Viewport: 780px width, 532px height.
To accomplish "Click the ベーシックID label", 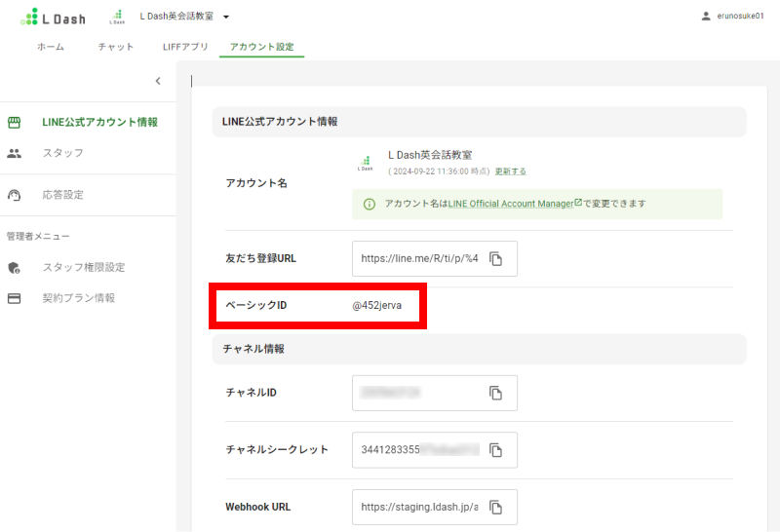I will [x=256, y=305].
